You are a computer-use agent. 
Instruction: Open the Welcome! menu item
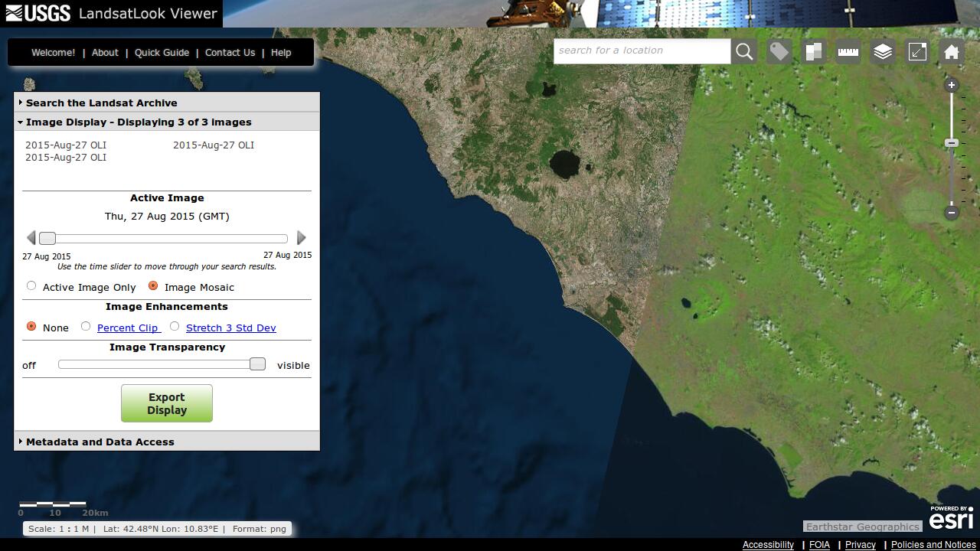click(53, 53)
